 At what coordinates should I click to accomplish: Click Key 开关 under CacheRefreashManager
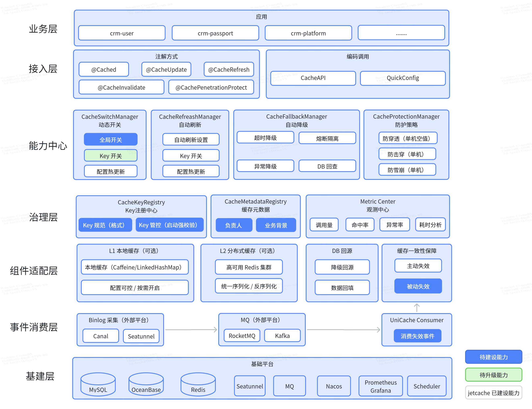tap(191, 156)
